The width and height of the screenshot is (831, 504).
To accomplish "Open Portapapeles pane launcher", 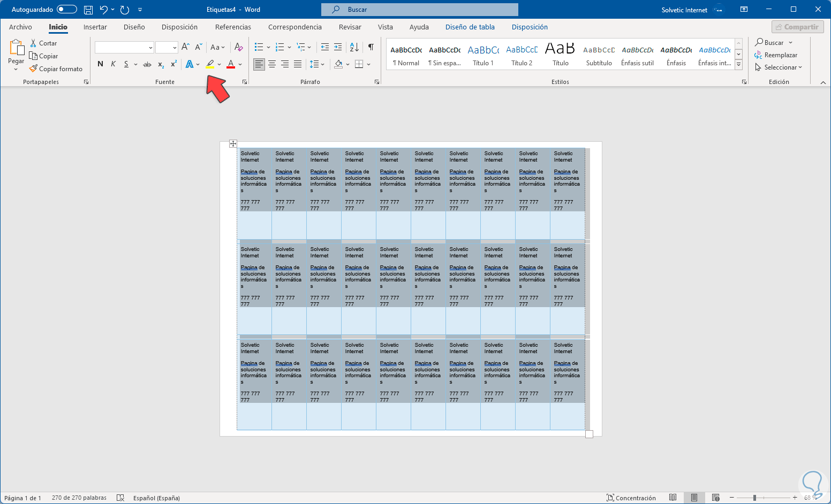I will 86,82.
